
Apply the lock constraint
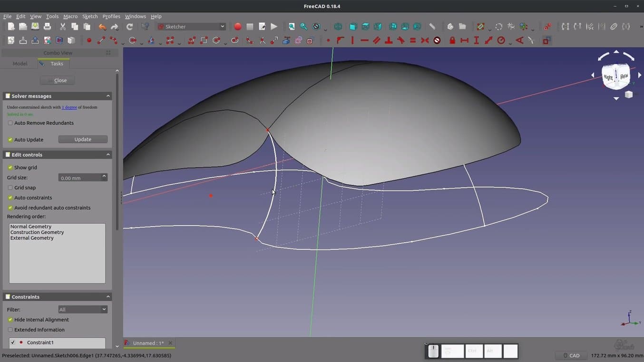(452, 41)
